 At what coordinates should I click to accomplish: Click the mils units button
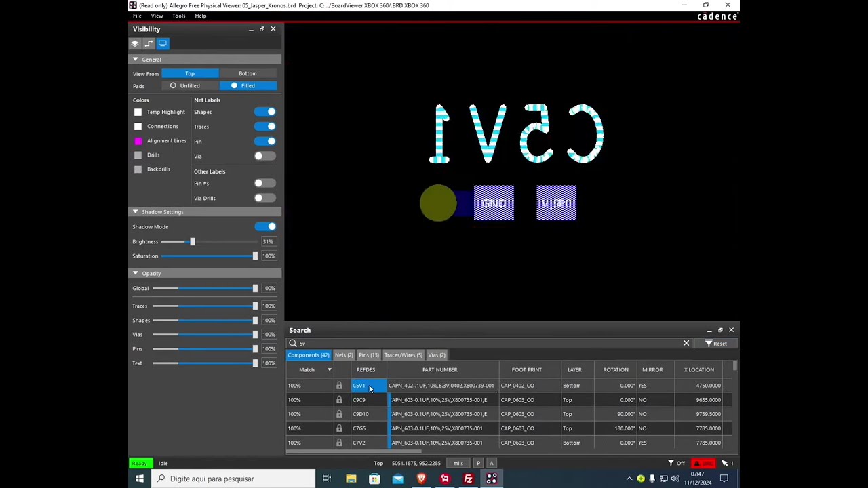(458, 463)
